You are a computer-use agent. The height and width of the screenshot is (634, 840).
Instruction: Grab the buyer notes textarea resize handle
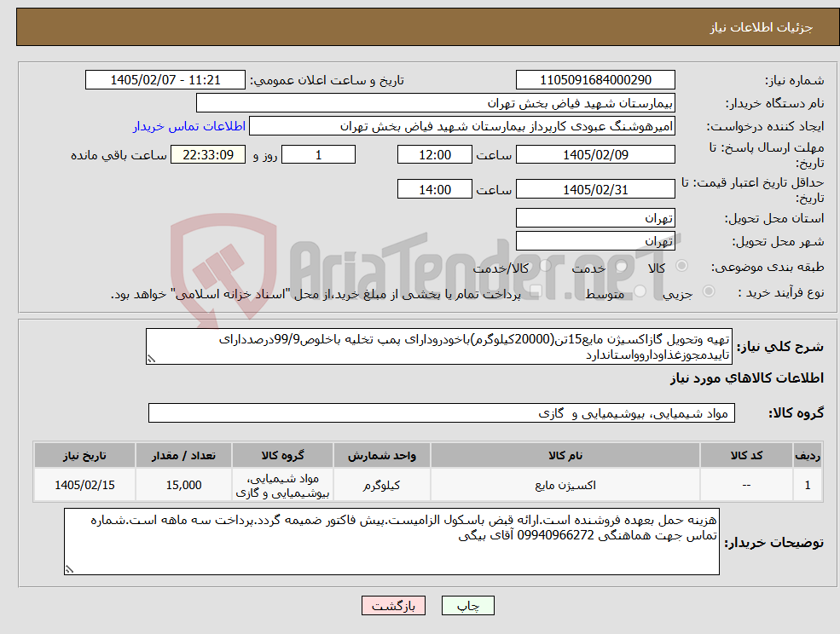click(x=69, y=570)
